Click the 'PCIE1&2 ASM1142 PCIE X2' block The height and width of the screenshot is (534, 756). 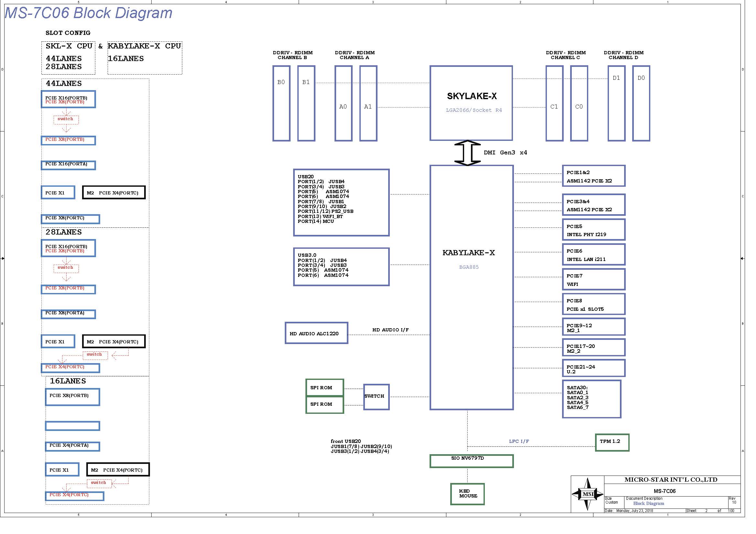594,176
